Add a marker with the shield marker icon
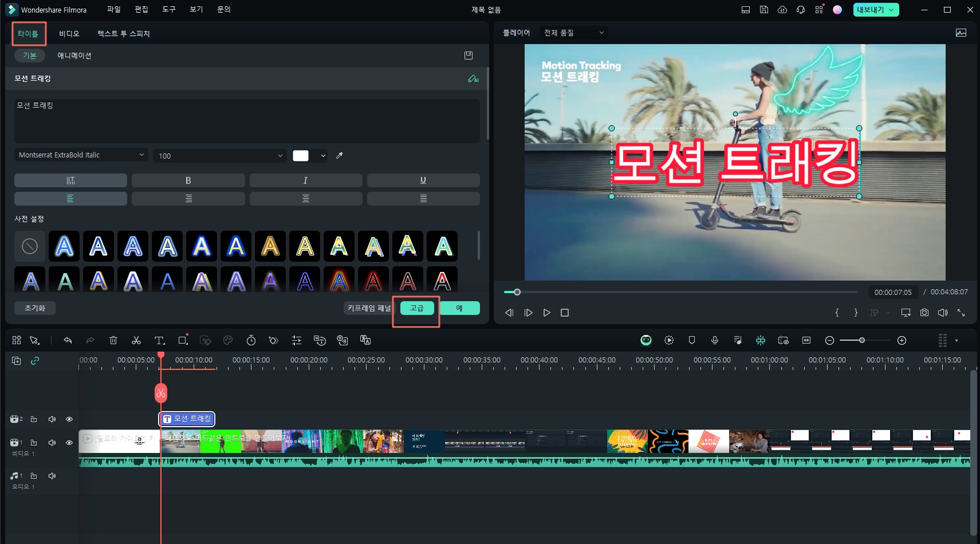 tap(692, 340)
